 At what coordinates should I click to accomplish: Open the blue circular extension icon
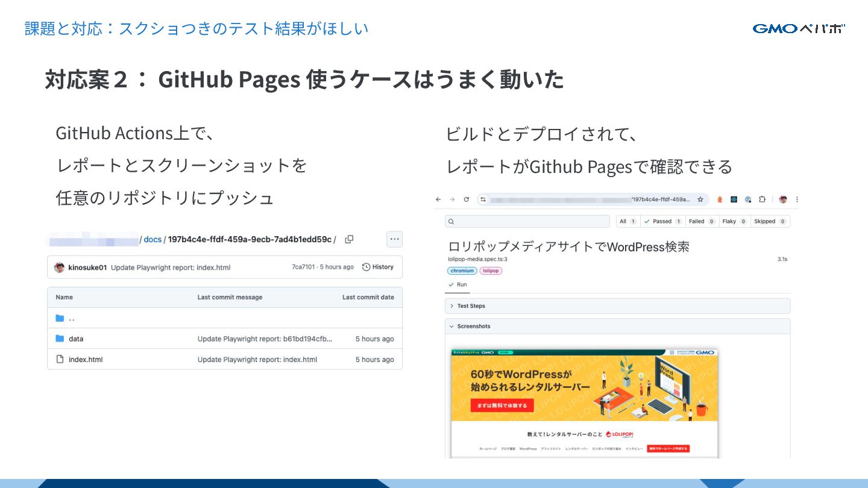pyautogui.click(x=748, y=199)
